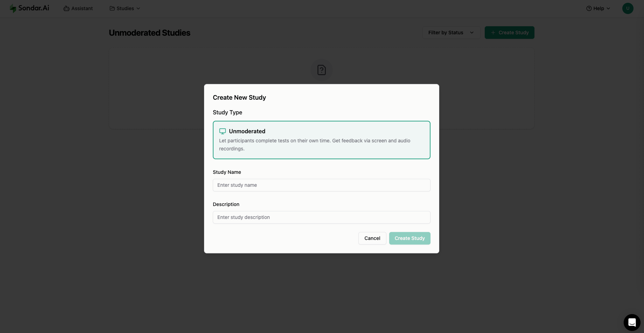644x333 pixels.
Task: Open the chat support widget
Action: (632, 322)
